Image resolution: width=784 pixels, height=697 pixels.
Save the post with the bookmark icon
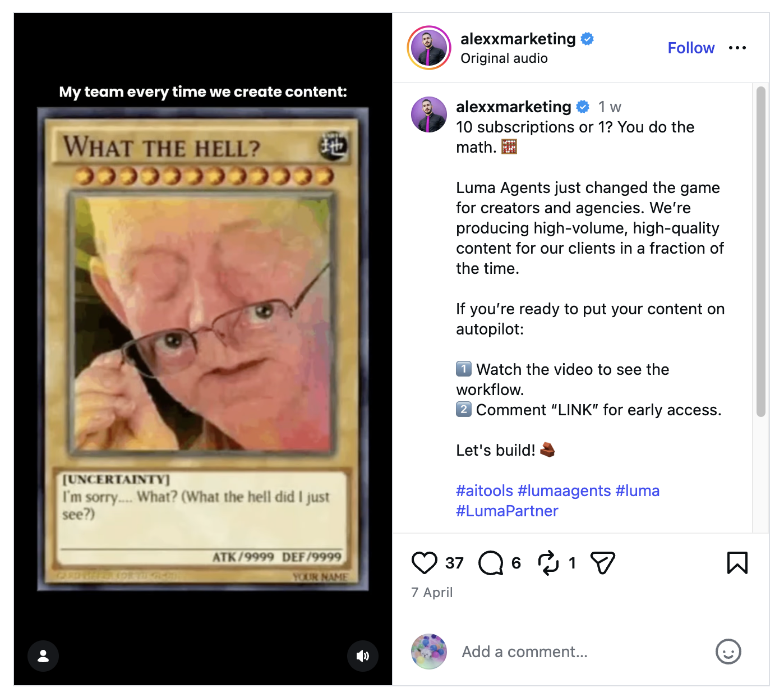tap(737, 563)
